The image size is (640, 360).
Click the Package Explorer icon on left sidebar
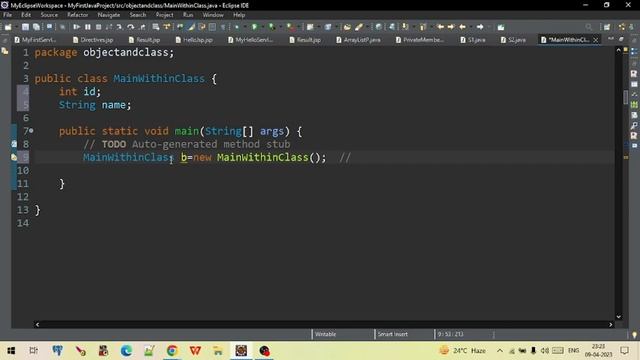(x=5, y=51)
